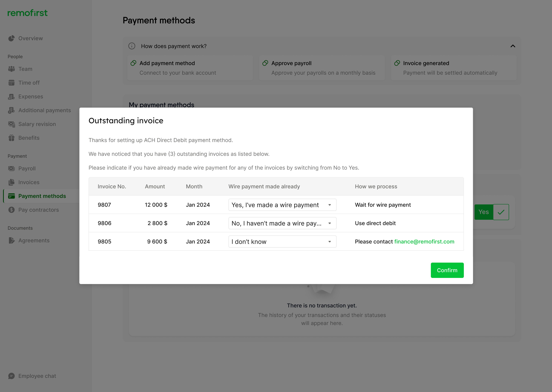Click the Team people icon
Screen dimensions: 552x392
point(11,69)
